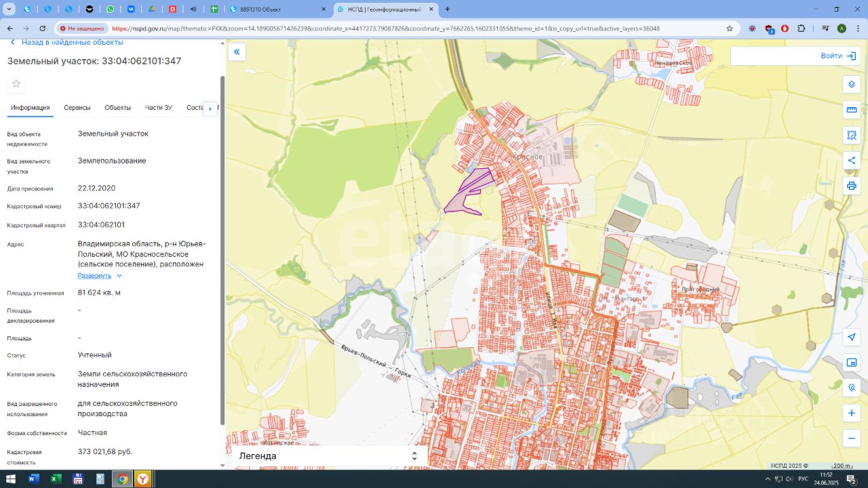
Task: Open the map layers panel
Action: 852,84
